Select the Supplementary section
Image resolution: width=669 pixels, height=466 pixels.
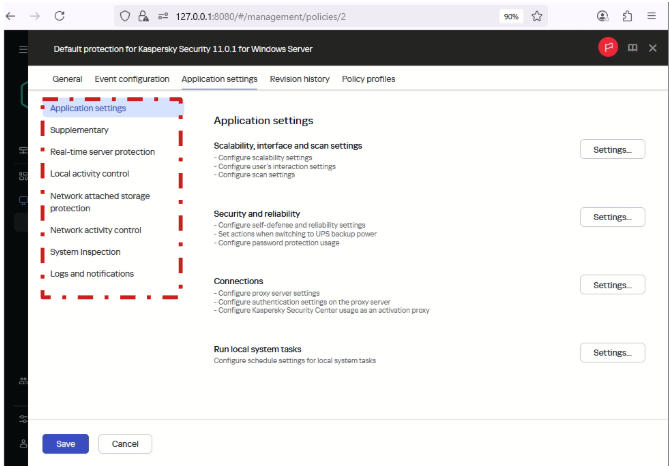point(79,130)
